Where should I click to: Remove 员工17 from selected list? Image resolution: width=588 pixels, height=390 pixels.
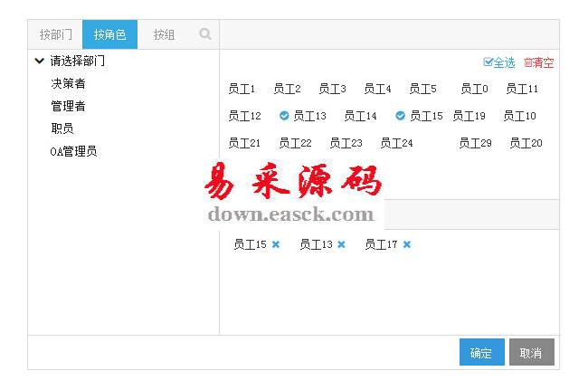[407, 244]
